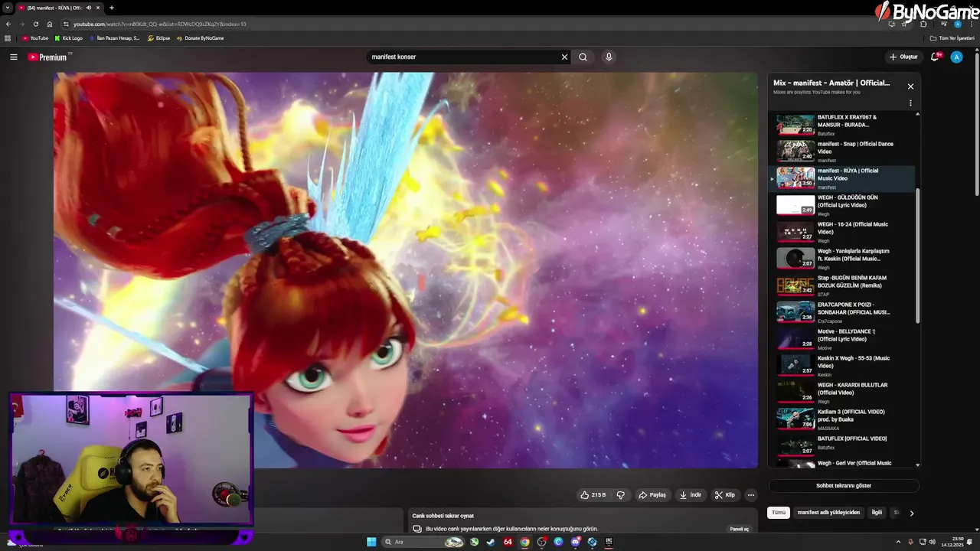Start voice search with the microphone
980x551 pixels.
click(x=609, y=57)
